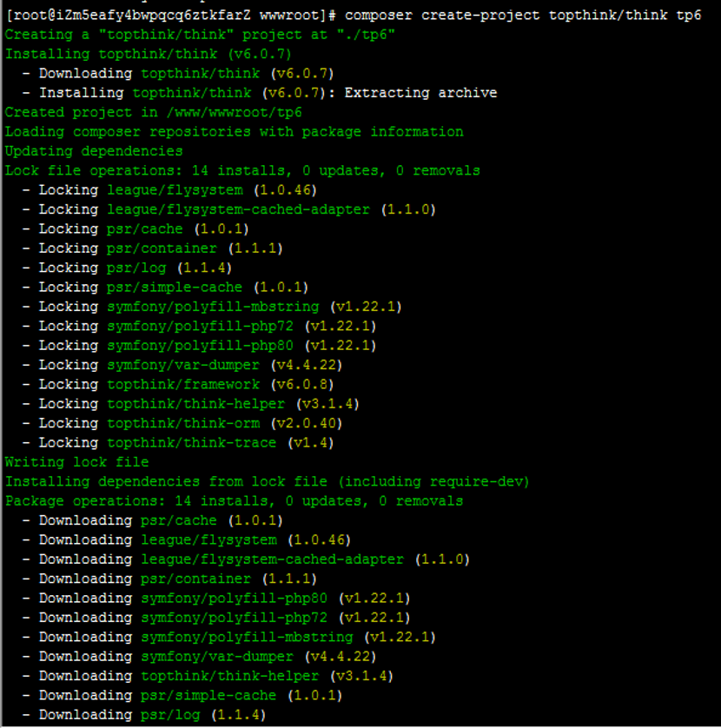Click the 'Writing lock file' line
Image resolution: width=721 pixels, height=728 pixels.
click(76, 462)
